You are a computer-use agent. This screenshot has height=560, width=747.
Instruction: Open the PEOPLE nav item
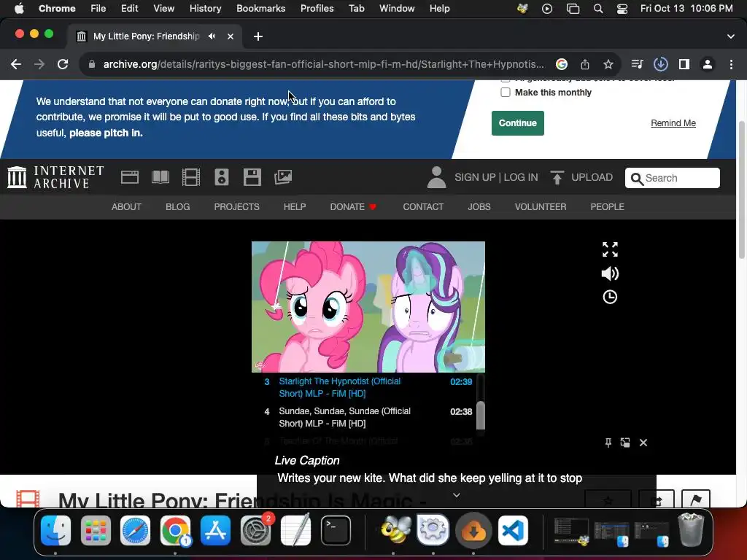(x=607, y=206)
